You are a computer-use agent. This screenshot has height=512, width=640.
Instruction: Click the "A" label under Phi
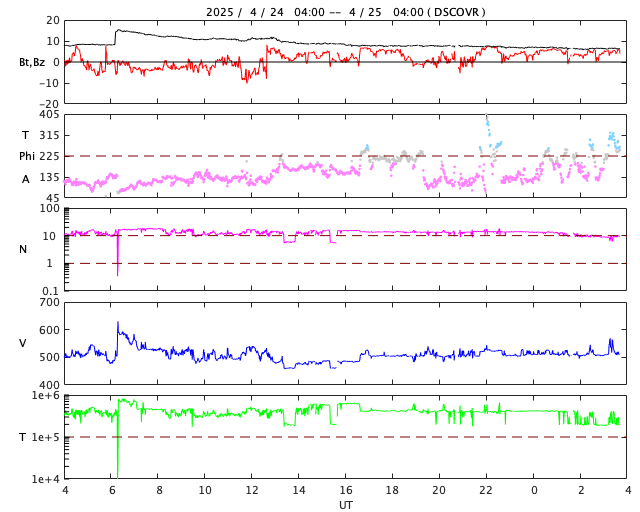26,179
